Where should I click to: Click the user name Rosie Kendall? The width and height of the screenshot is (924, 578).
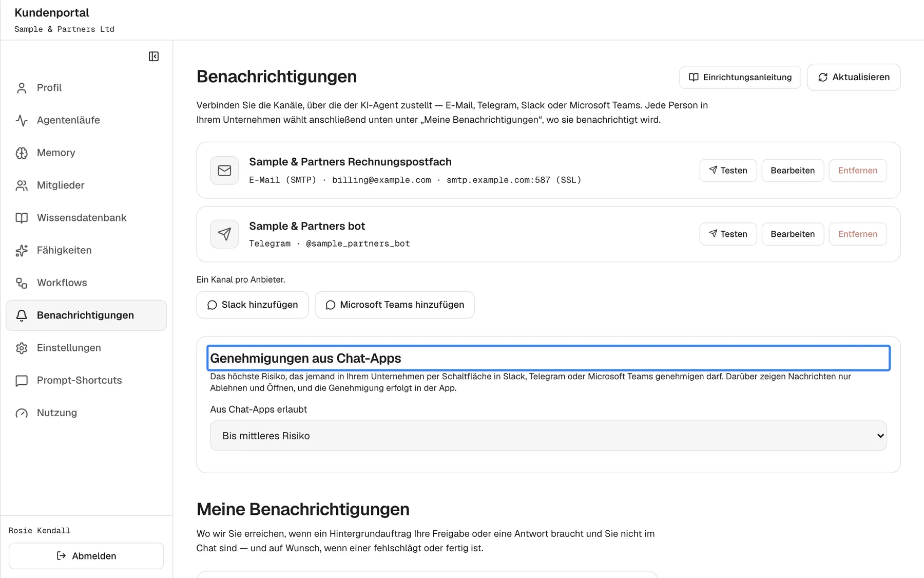[x=40, y=531]
